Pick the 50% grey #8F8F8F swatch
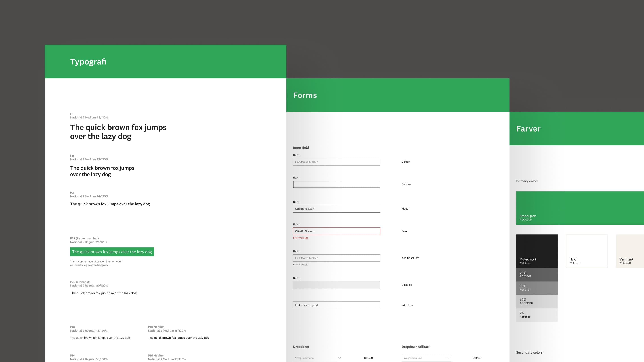 537,288
